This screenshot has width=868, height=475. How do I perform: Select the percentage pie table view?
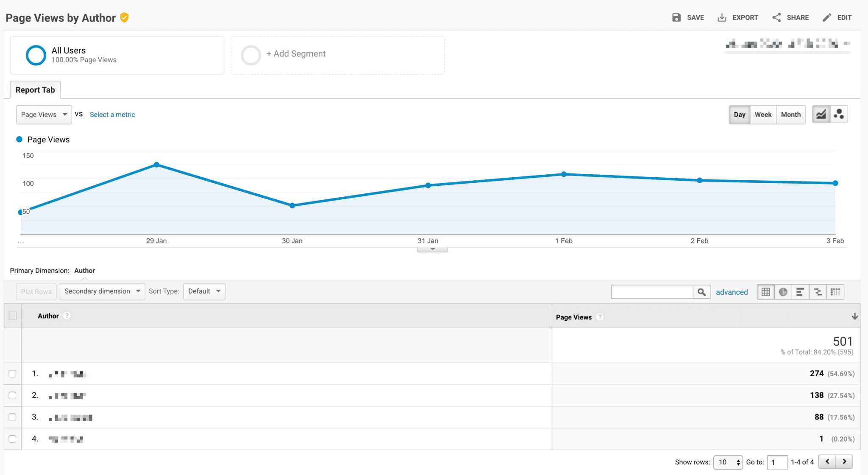(783, 292)
